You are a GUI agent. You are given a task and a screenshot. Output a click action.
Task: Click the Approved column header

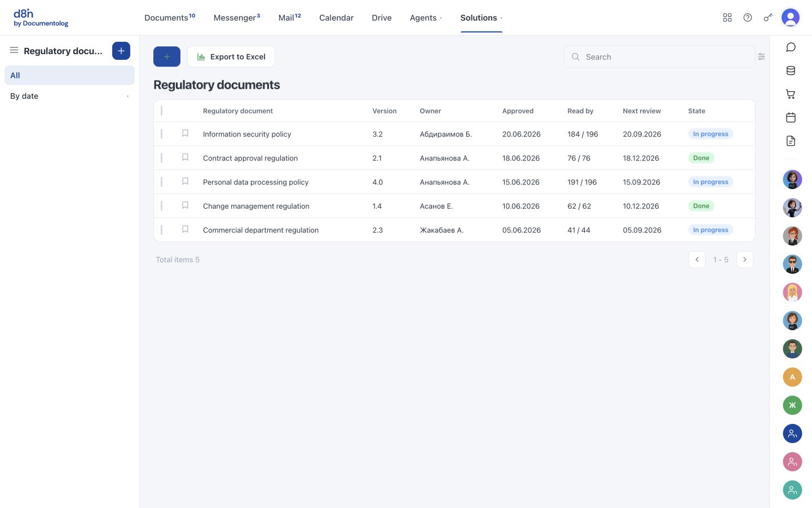518,111
